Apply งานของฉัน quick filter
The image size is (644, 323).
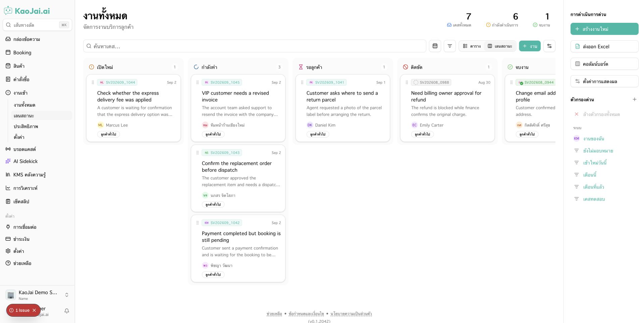tap(593, 139)
